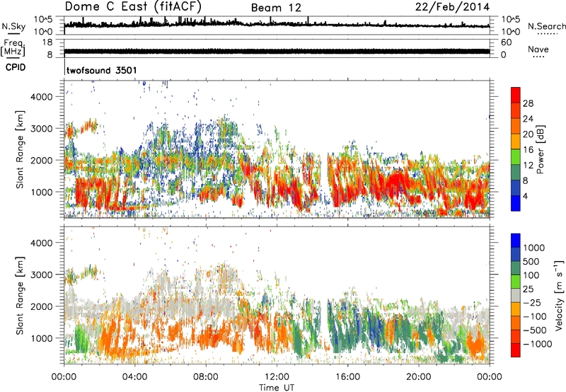Click the frequency band trace in the Freq. panel
The width and height of the screenshot is (566, 392).
(277, 51)
